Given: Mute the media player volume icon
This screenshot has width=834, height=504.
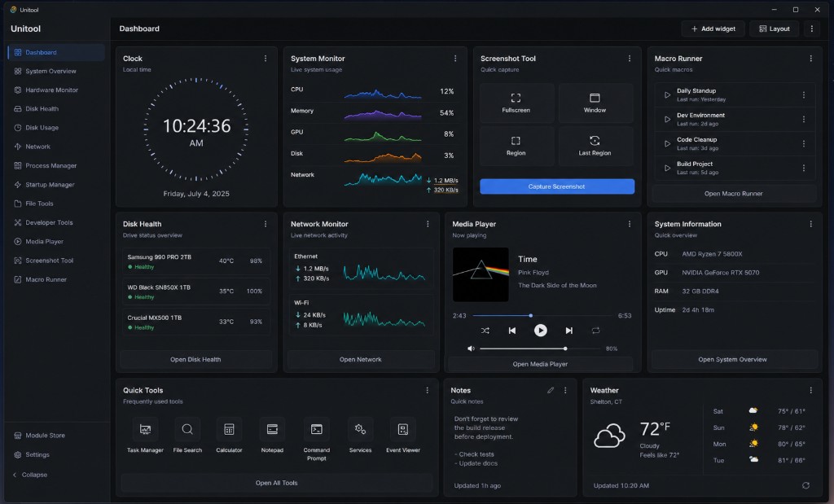Looking at the screenshot, I should pyautogui.click(x=471, y=348).
